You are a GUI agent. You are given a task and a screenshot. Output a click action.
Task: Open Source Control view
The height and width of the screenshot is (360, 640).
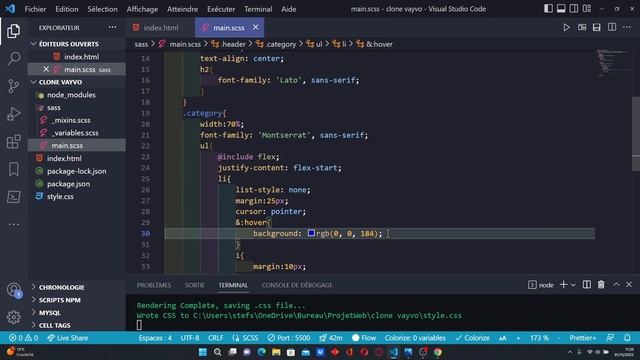pos(13,86)
